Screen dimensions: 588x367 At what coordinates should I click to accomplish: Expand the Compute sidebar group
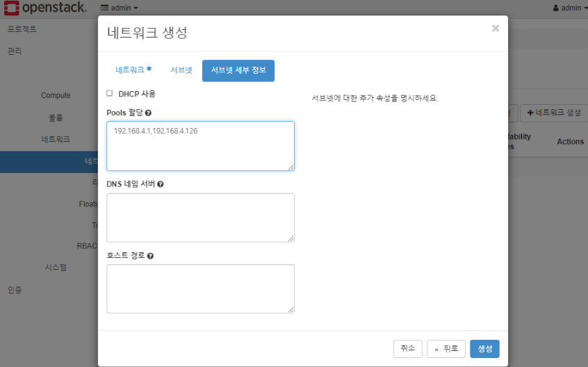56,95
